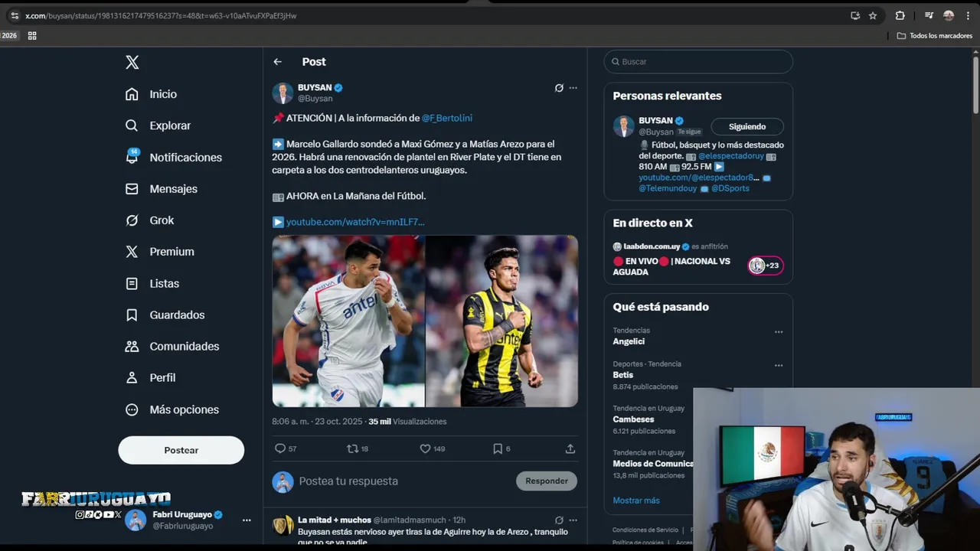Click the +23 listeners avatar badge

[765, 266]
